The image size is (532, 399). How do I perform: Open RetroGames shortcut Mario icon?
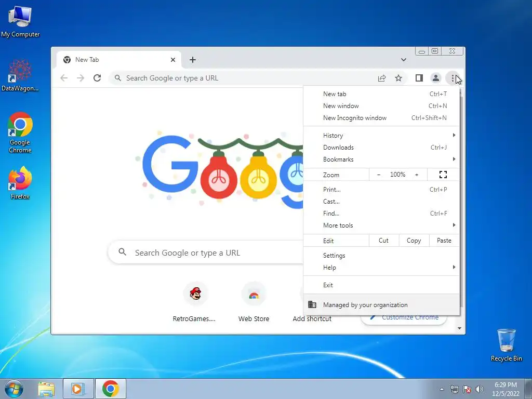point(195,294)
